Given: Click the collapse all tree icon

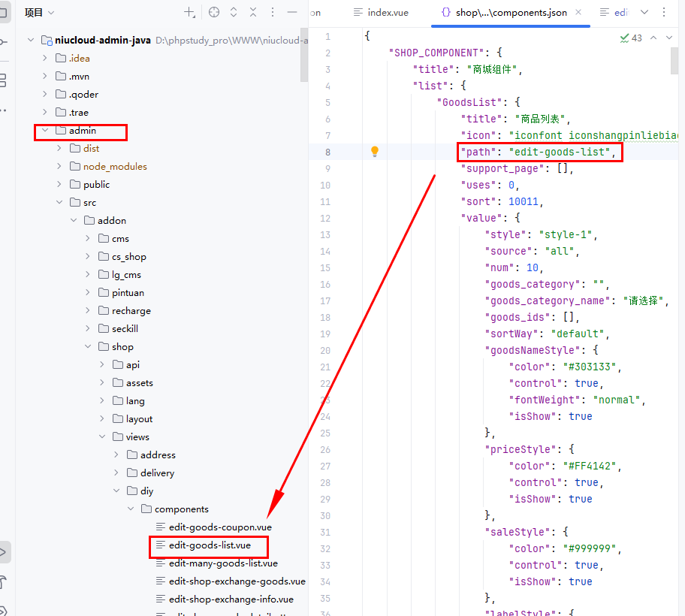Looking at the screenshot, I should click(x=253, y=12).
